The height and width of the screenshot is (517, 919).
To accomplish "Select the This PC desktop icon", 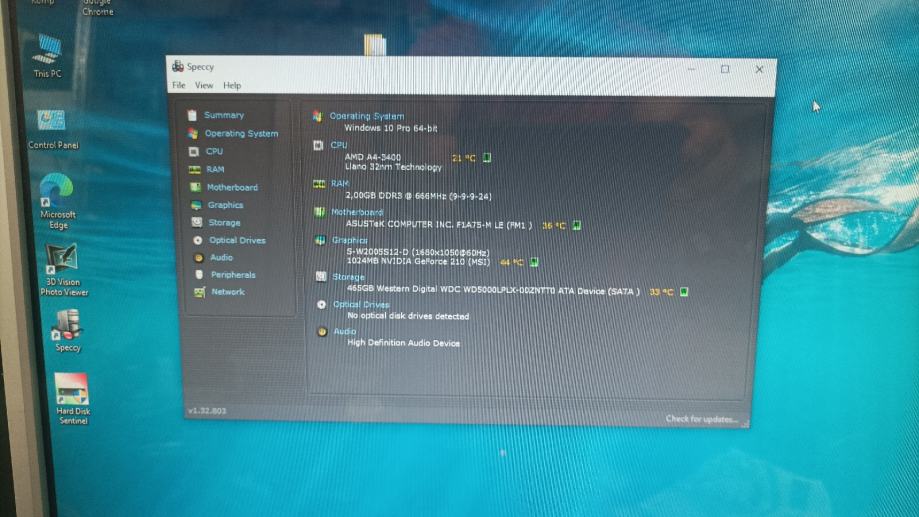I will (46, 56).
